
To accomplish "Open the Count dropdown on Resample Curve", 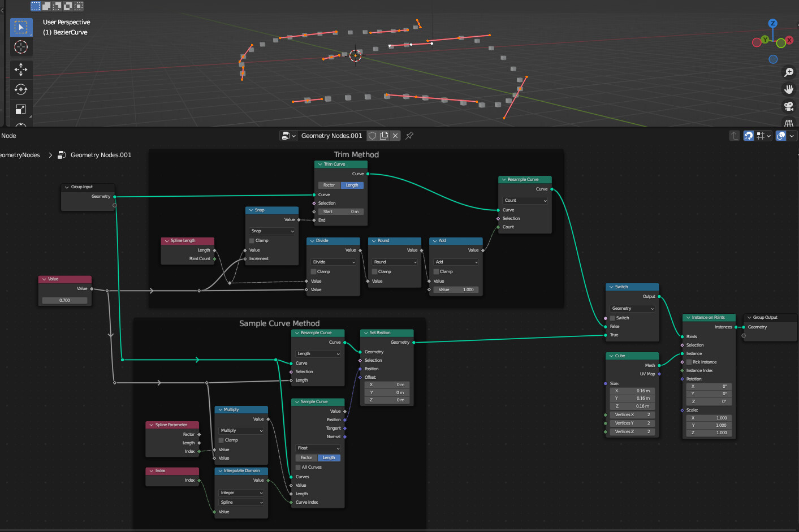I will tap(524, 200).
